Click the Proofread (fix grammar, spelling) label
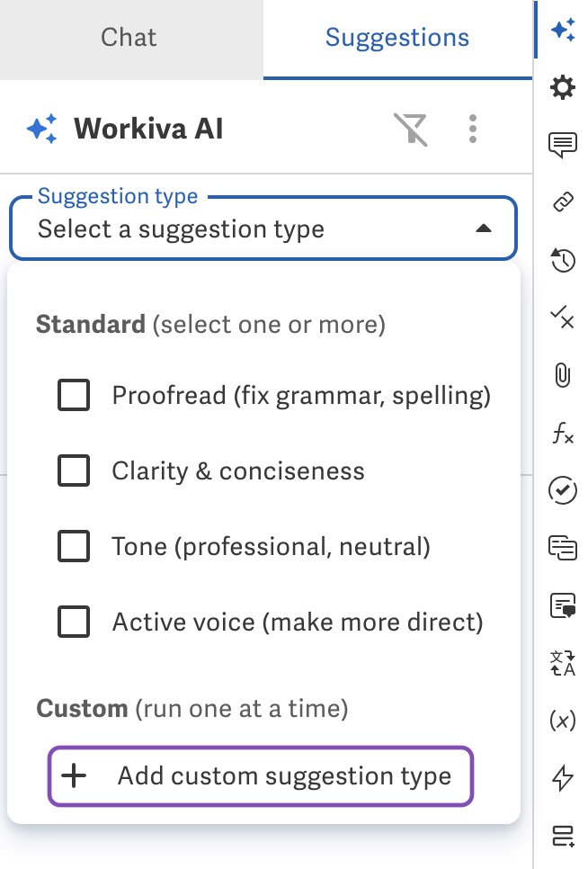The image size is (588, 869). pos(301,396)
